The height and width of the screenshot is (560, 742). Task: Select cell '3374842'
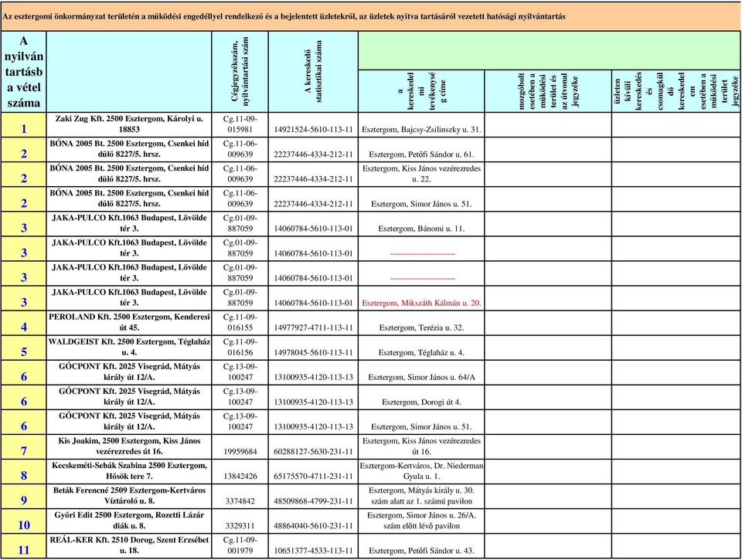(x=240, y=497)
